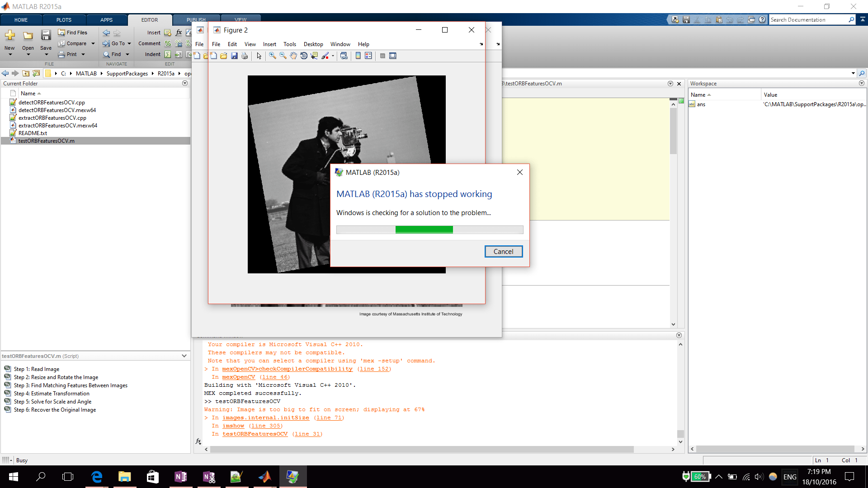Screen dimensions: 868x488
Task: Toggle Show Plot Tools in the figure toolbar
Action: [x=392, y=56]
